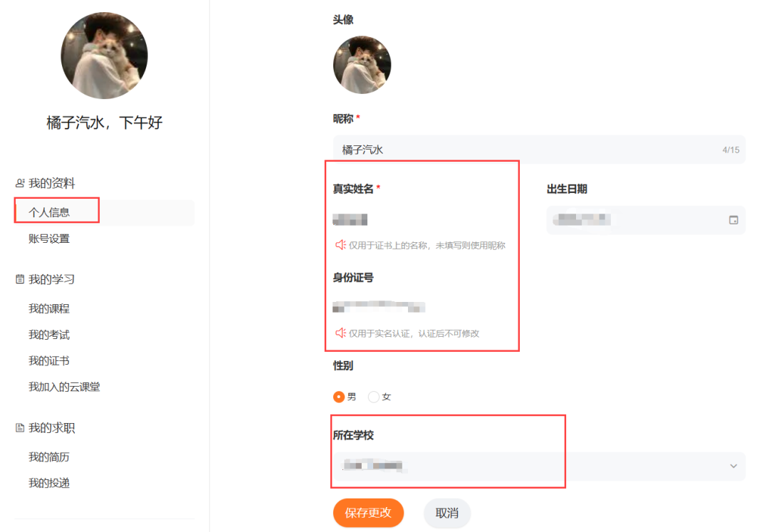769x532 pixels.
Task: Click the 我加入的云课堂 sidebar link
Action: click(63, 387)
